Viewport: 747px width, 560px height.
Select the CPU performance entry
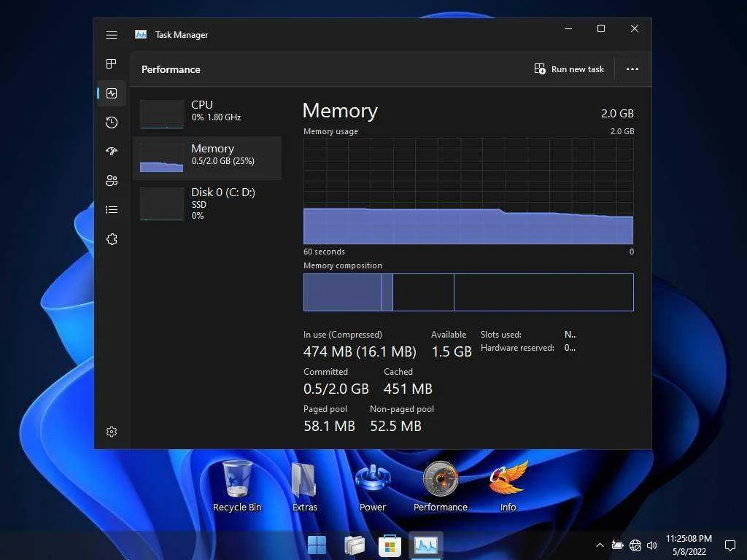pyautogui.click(x=207, y=114)
